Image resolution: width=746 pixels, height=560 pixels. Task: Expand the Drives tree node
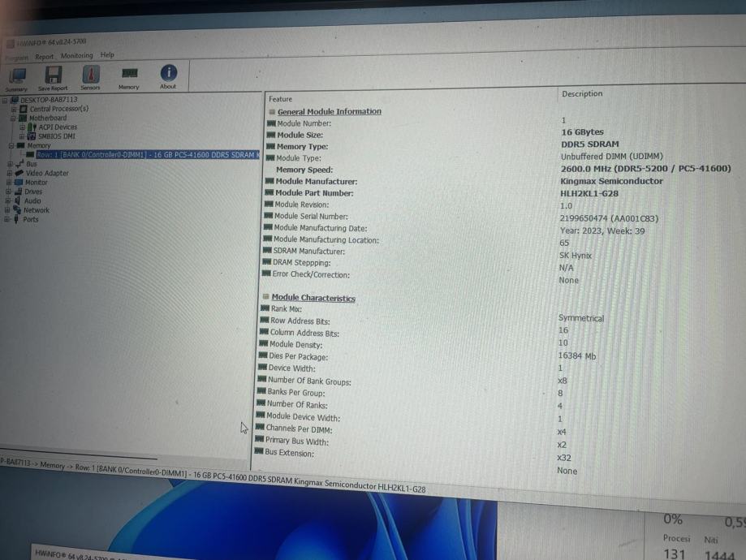coord(8,192)
